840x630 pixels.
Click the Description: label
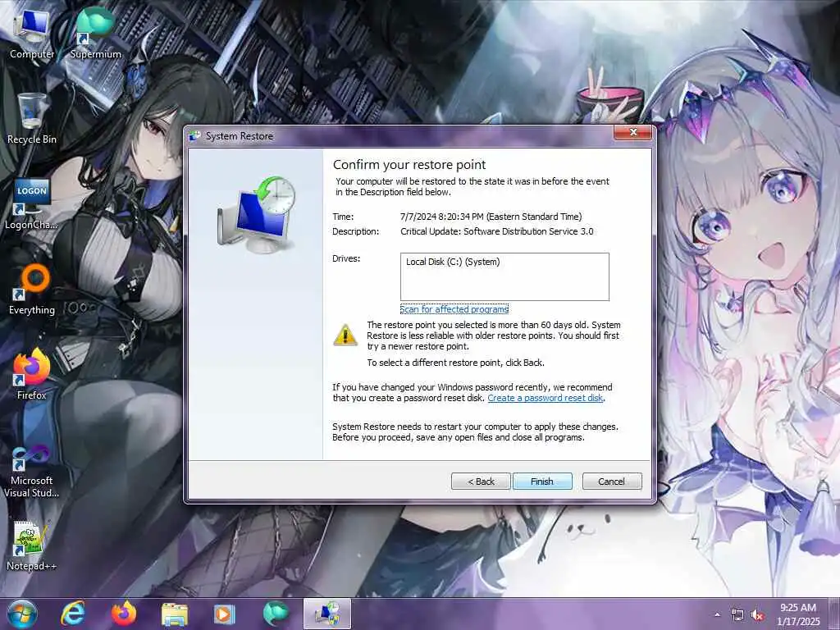[x=355, y=231]
